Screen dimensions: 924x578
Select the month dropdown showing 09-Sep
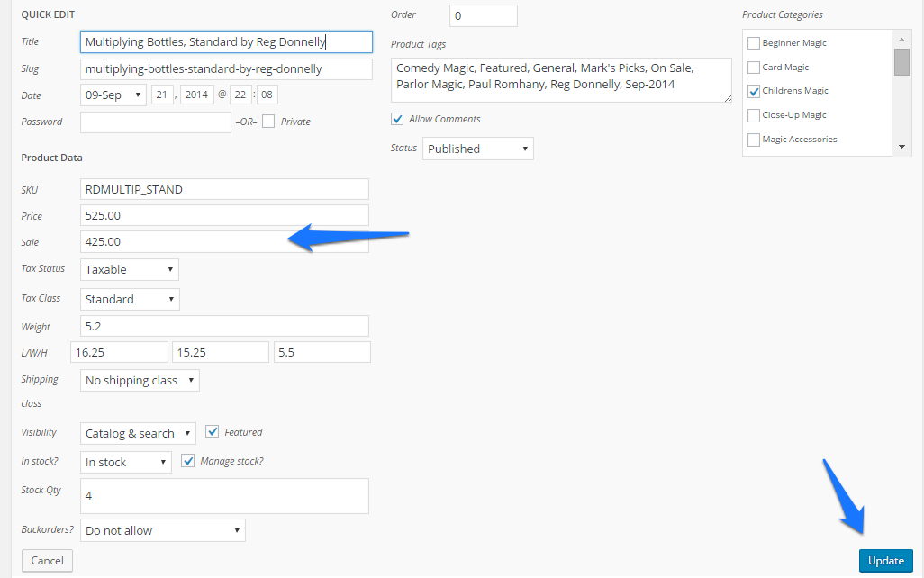click(x=113, y=95)
